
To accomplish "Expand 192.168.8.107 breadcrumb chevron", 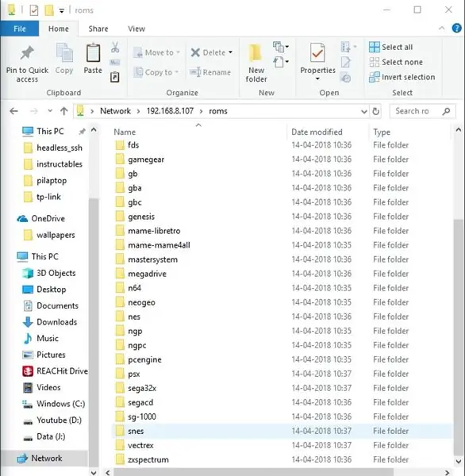I will (x=201, y=111).
